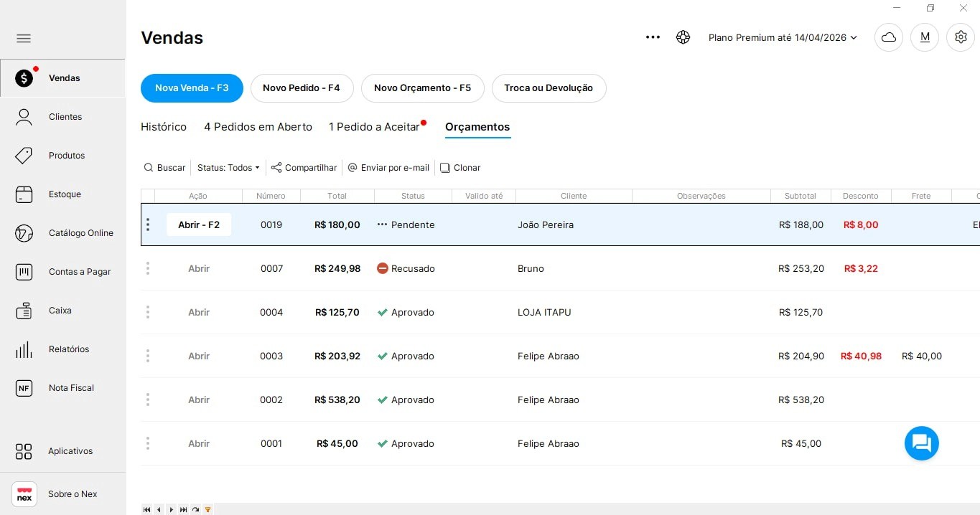This screenshot has width=980, height=515.
Task: Open the blue chat bubble icon
Action: click(x=921, y=443)
